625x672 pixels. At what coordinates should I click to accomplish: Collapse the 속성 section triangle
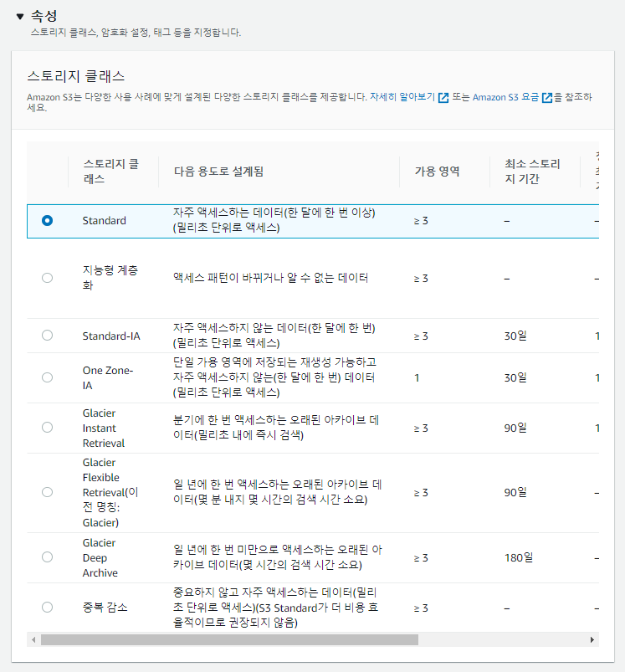(20, 17)
